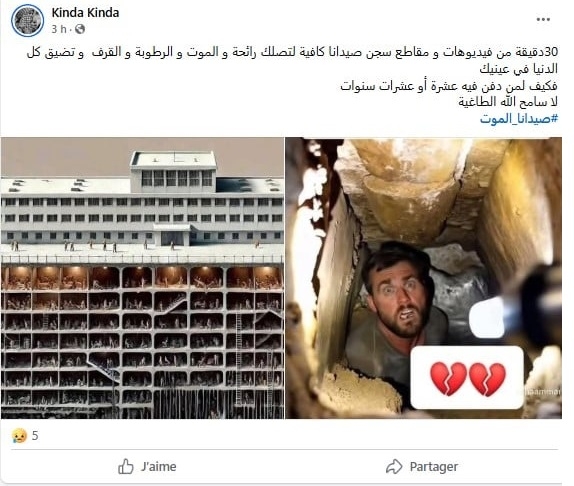
Task: Click the thumbs-up like icon
Action: pos(126,467)
